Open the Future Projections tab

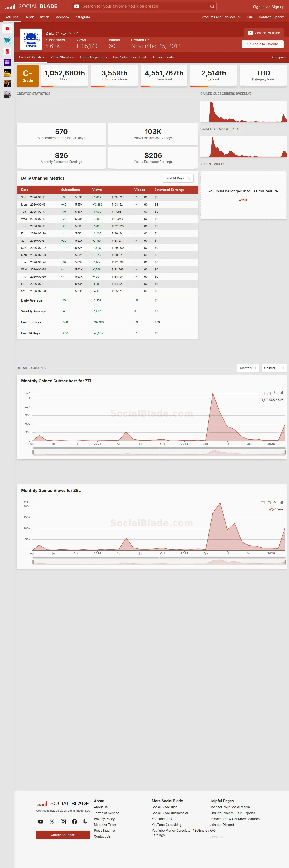93,57
